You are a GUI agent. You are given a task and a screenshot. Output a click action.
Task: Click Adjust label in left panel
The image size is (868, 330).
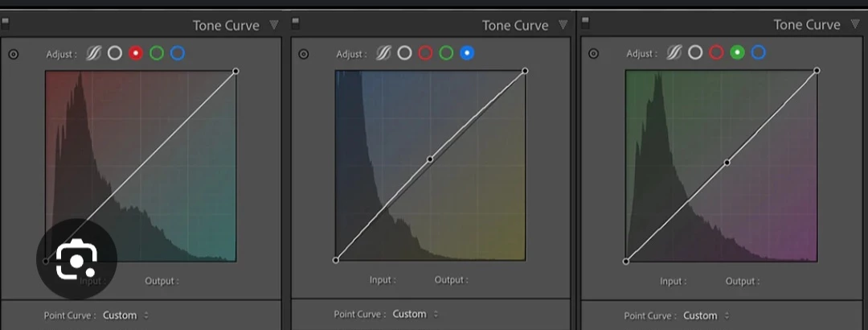click(61, 55)
